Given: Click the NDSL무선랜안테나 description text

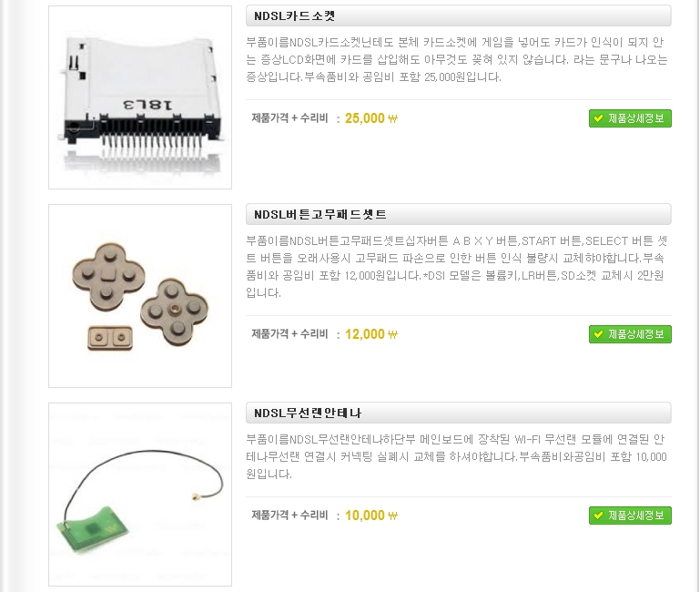Looking at the screenshot, I should (x=456, y=456).
